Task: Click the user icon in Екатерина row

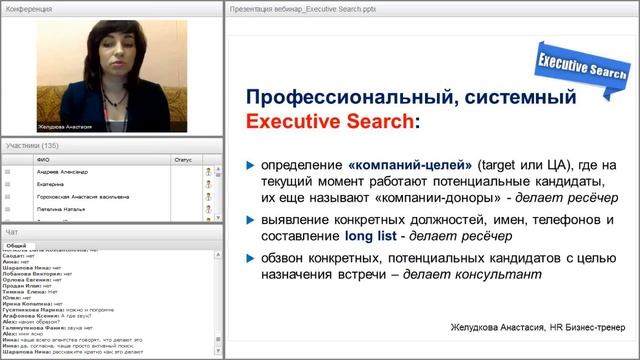Action: pyautogui.click(x=209, y=184)
